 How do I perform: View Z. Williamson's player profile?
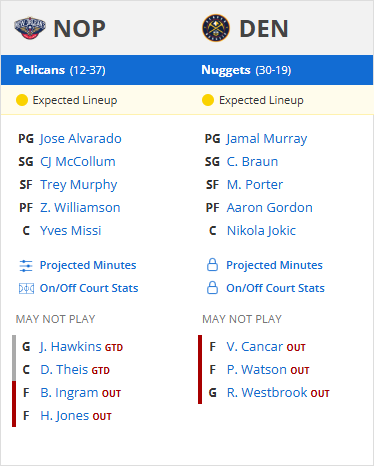pyautogui.click(x=80, y=208)
